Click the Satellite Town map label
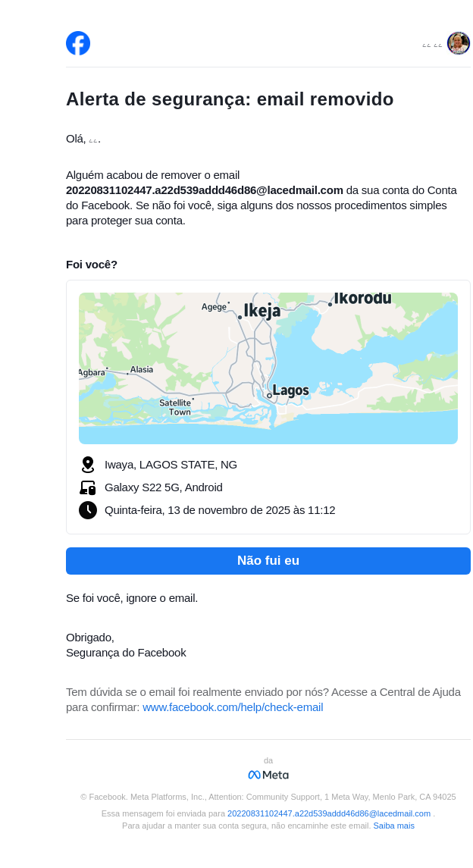 [176, 407]
